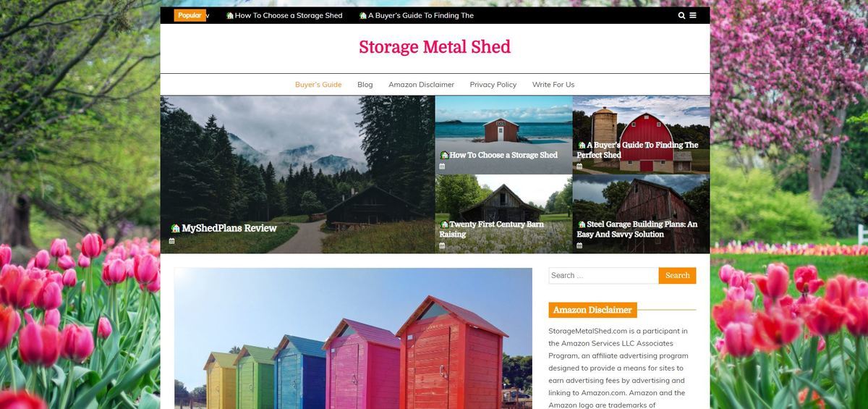Open the Privacy Policy page
This screenshot has width=868, height=409.
[493, 85]
